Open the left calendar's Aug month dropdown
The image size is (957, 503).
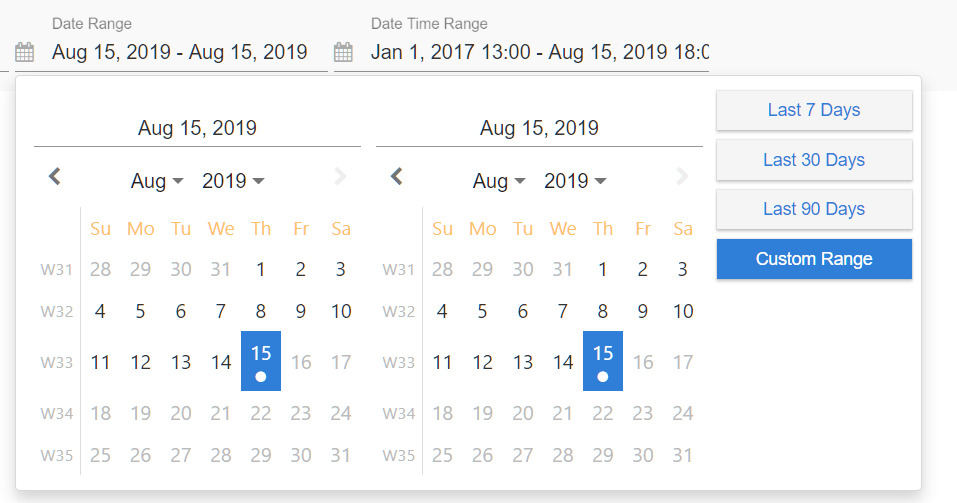(157, 181)
